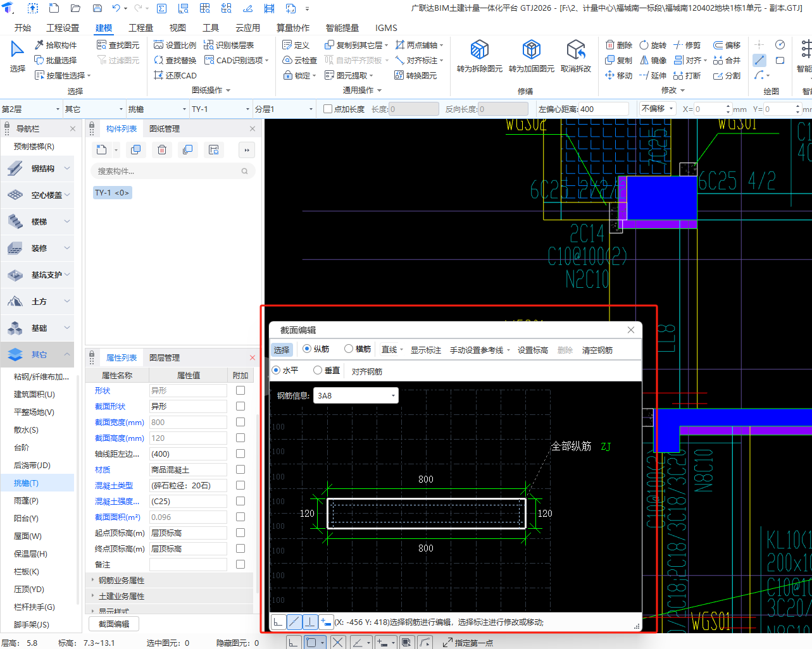812x649 pixels.
Task: Open the TY-1 component dropdown
Action: (220, 109)
